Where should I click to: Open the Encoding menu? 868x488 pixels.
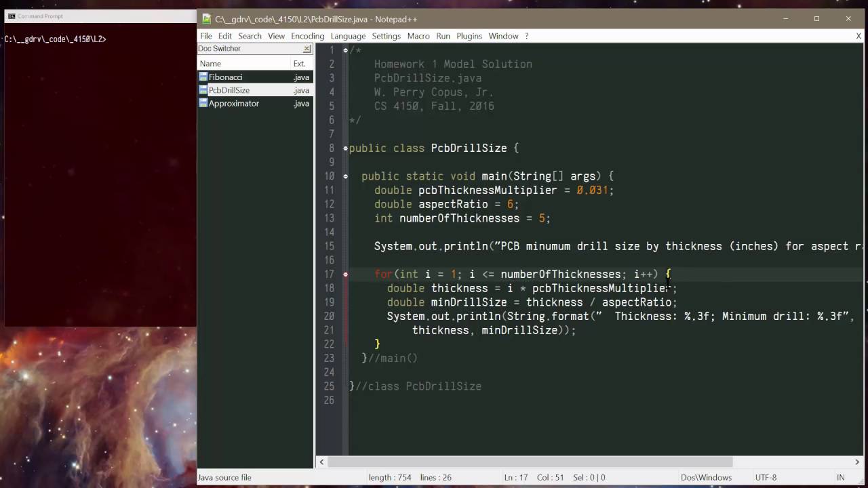(x=307, y=36)
